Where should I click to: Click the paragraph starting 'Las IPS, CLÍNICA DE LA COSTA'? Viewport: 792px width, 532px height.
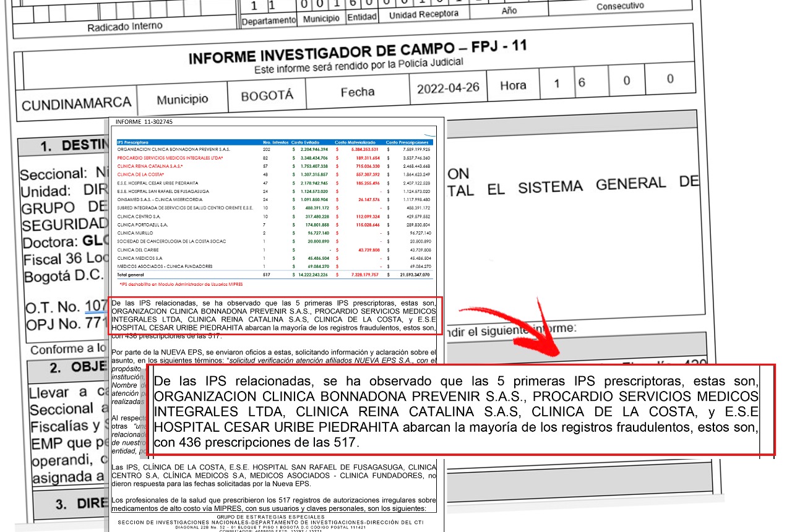point(273,475)
